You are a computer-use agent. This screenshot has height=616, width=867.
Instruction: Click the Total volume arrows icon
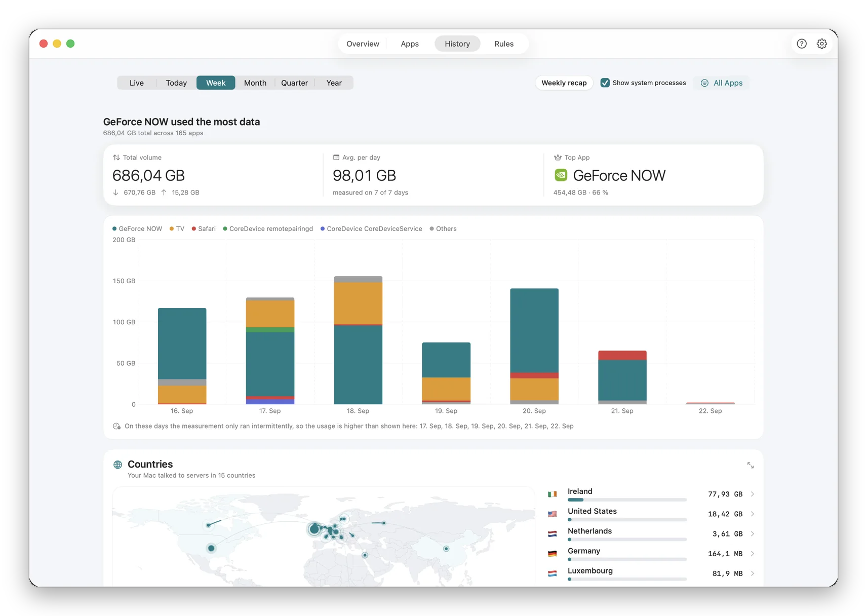point(116,158)
